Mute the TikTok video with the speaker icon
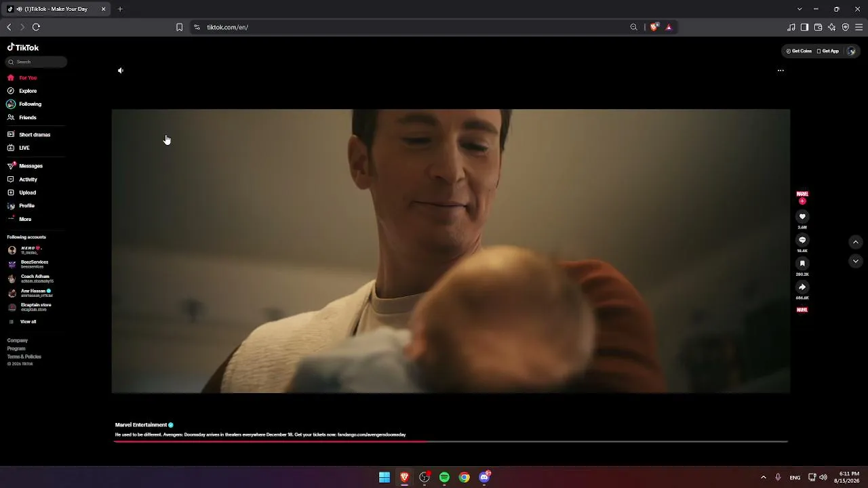868x488 pixels. [121, 70]
